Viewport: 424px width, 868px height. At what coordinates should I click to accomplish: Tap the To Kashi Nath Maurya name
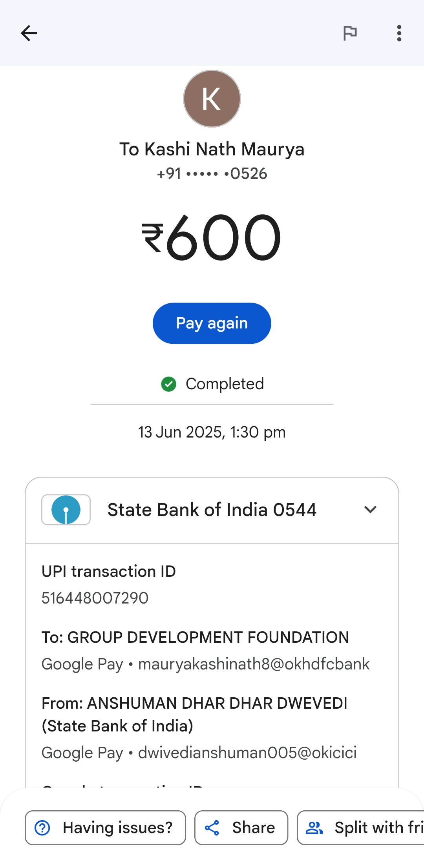point(212,149)
